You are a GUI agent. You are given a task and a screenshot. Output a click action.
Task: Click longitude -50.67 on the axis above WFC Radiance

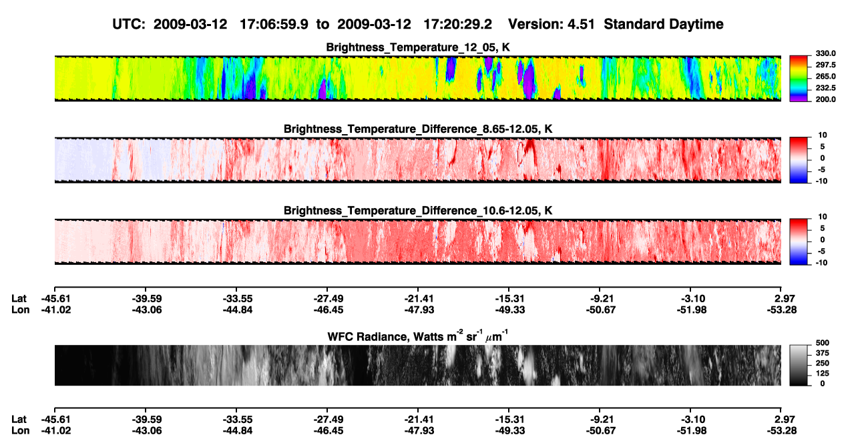[x=600, y=310]
